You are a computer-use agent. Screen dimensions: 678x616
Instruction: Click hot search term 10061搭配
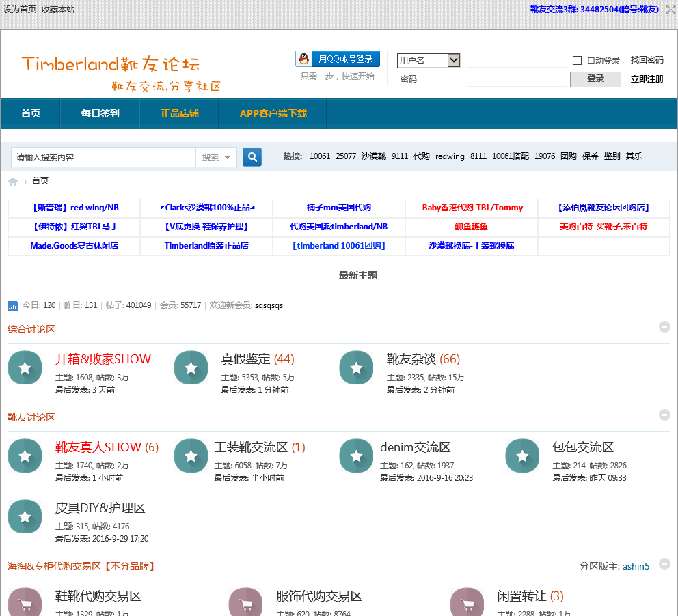pos(511,156)
